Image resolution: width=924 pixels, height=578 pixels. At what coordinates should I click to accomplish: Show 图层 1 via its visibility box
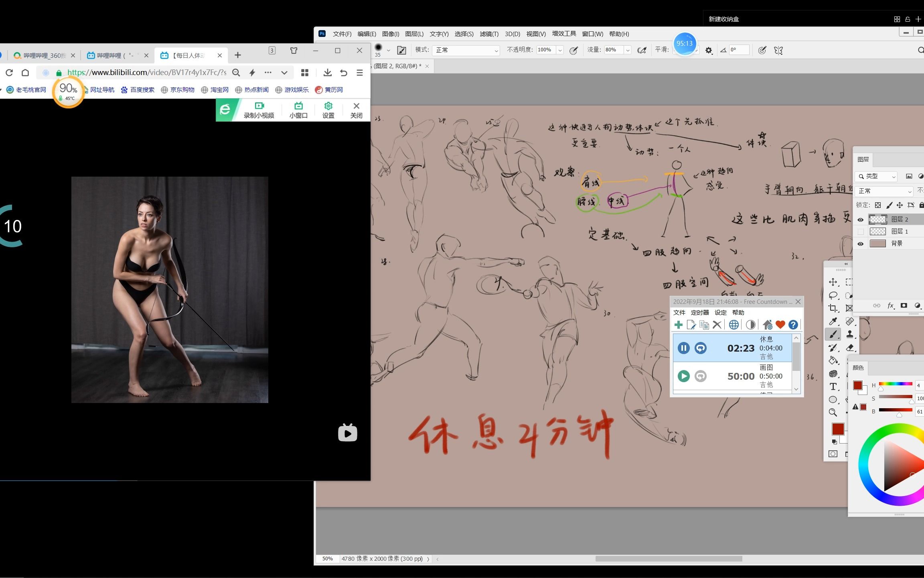click(x=860, y=232)
